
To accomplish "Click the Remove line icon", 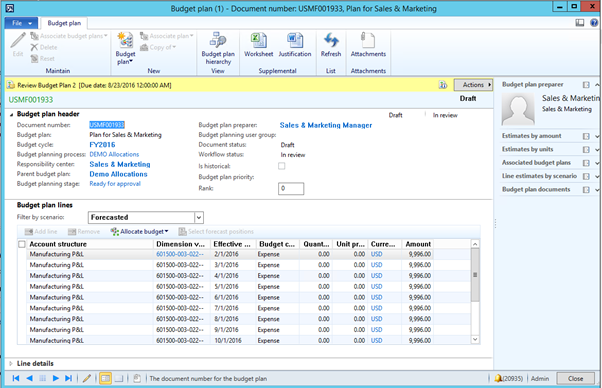I will (x=72, y=232).
